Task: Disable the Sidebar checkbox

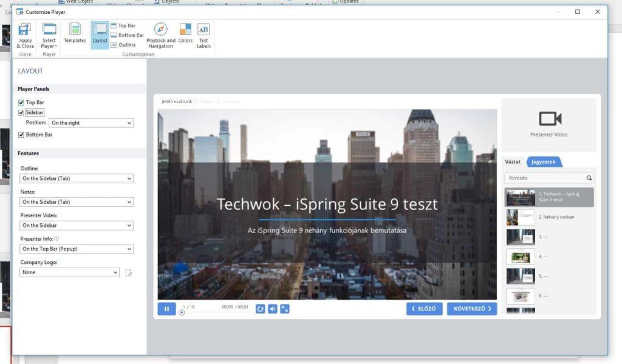Action: tap(21, 112)
